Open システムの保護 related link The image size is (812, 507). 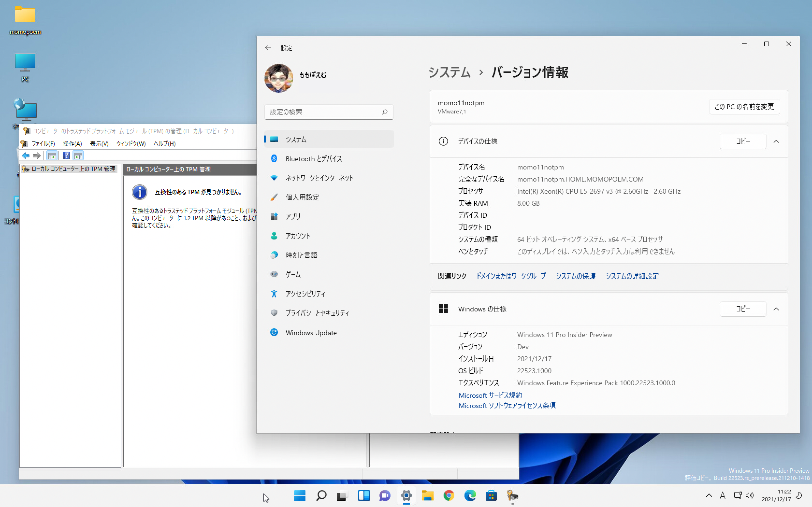575,276
